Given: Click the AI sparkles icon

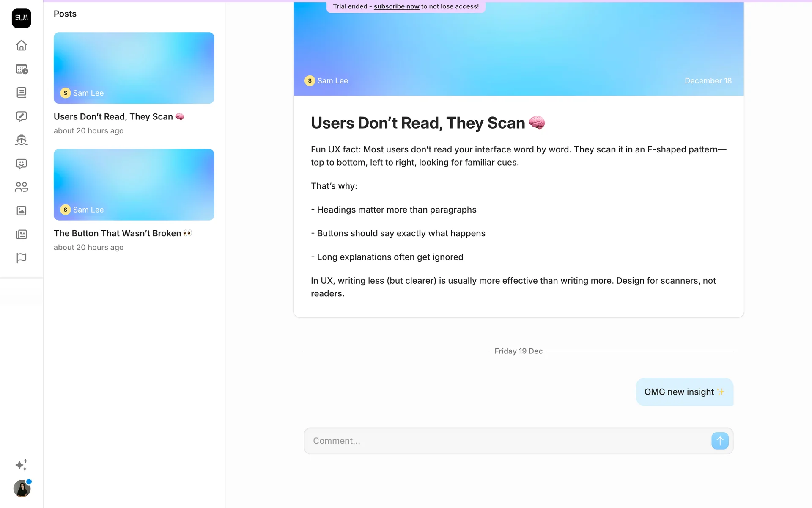Looking at the screenshot, I should click(x=21, y=465).
